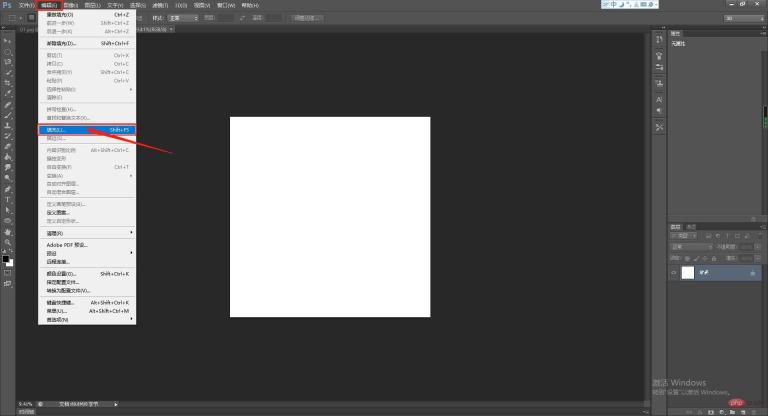Viewport: 768px width, 416px height.
Task: Open the layer filter kind dropdown
Action: coord(684,236)
